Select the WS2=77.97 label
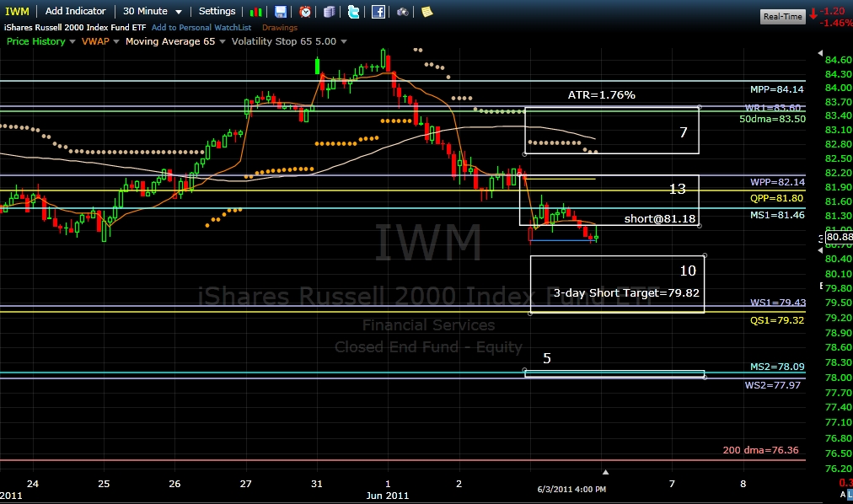The width and height of the screenshot is (853, 504). [x=772, y=385]
